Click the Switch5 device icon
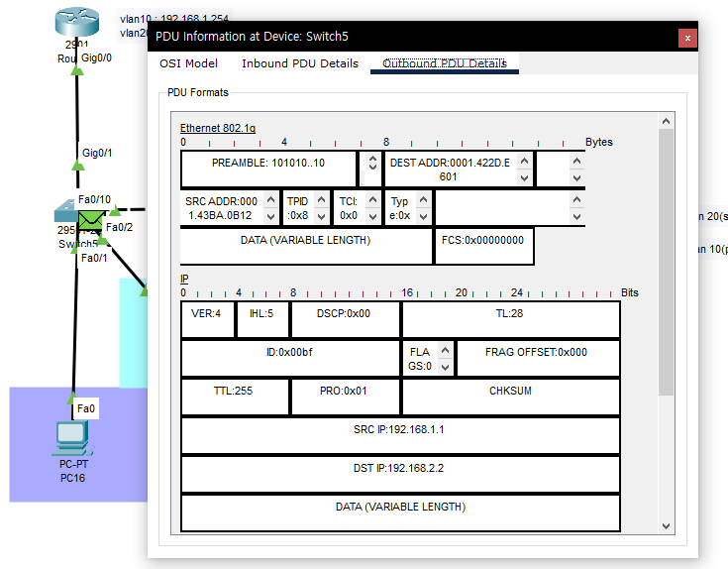The width and height of the screenshot is (728, 569). [66, 211]
